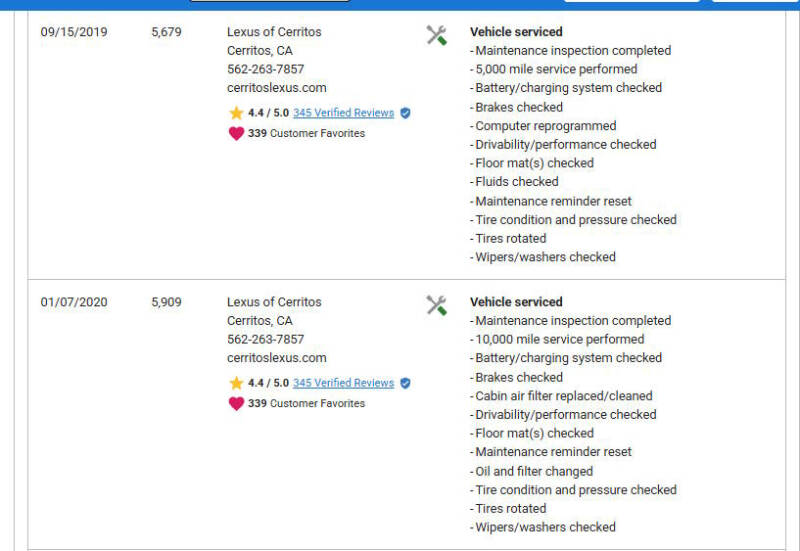Click the Customer Favorites heart in the 09/15/2019 entry

point(236,133)
